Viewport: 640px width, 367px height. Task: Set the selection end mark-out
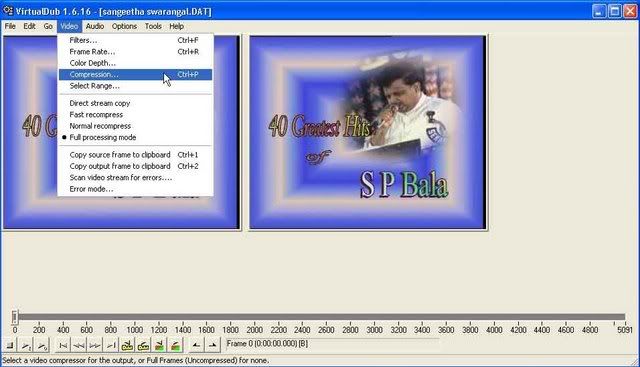click(x=212, y=345)
